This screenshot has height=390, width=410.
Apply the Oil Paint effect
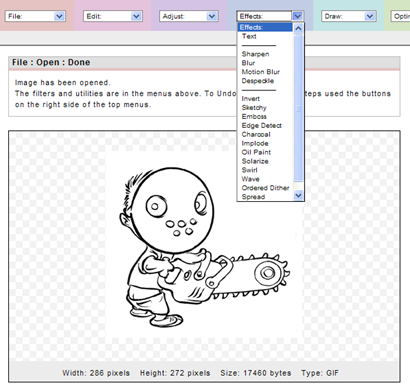(x=256, y=152)
